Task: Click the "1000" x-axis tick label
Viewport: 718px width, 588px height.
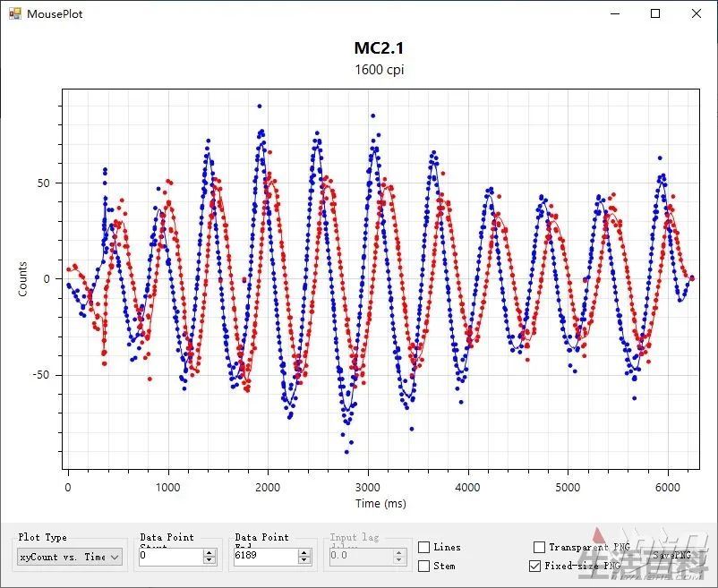Action: (x=168, y=488)
